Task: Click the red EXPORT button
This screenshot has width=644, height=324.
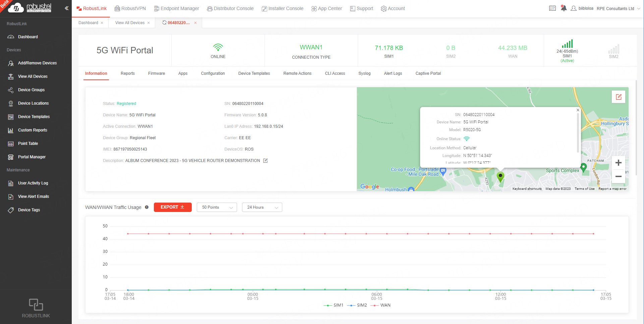Action: pyautogui.click(x=173, y=207)
